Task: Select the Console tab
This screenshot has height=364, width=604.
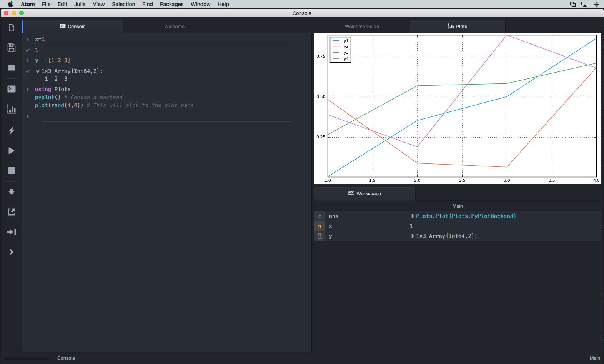Action: (x=73, y=27)
